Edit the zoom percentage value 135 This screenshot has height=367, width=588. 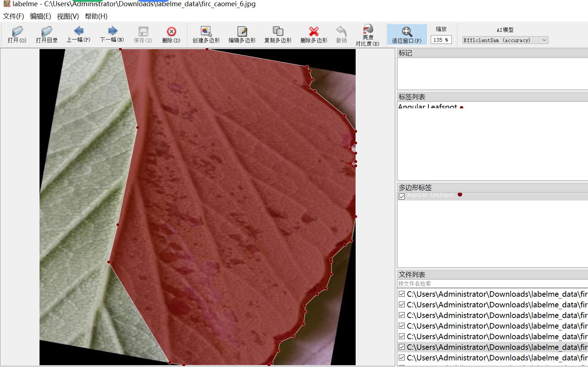pyautogui.click(x=441, y=40)
